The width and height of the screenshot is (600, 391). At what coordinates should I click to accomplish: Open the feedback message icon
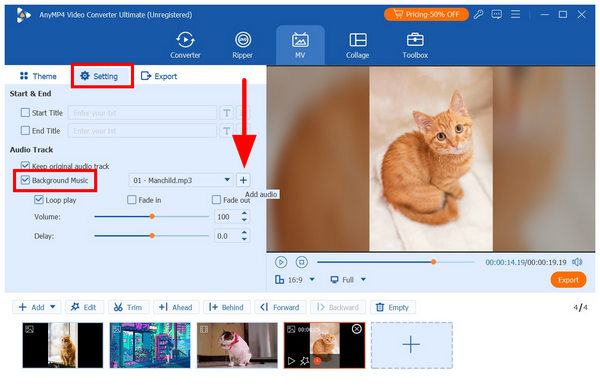tap(497, 15)
